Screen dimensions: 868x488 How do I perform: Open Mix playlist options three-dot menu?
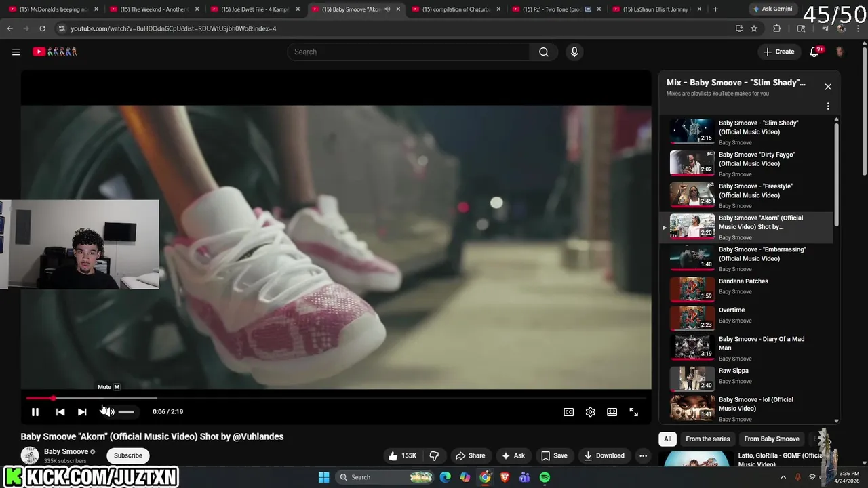pos(828,106)
